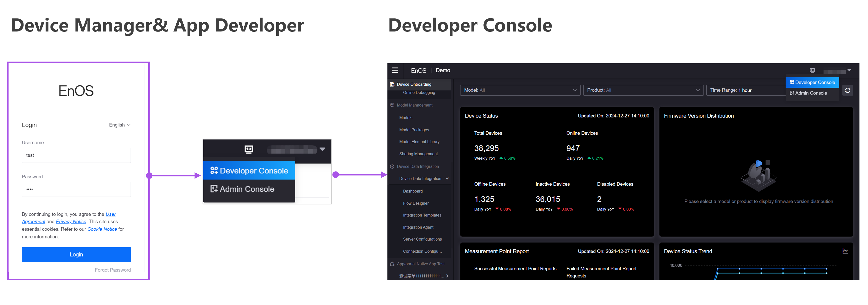Collapse the Device Data Integration section chevron

[447, 178]
